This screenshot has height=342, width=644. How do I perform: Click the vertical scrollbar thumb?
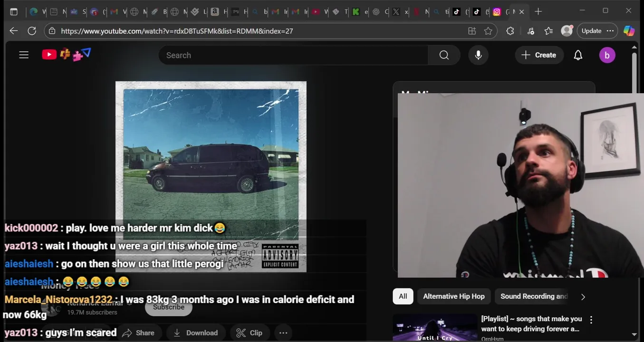point(634,72)
